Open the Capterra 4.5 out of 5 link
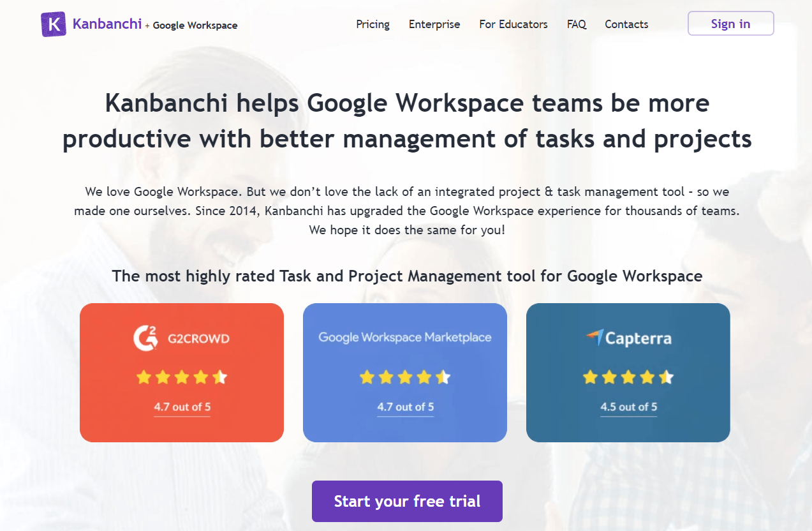Viewport: 812px width, 531px height. tap(628, 407)
